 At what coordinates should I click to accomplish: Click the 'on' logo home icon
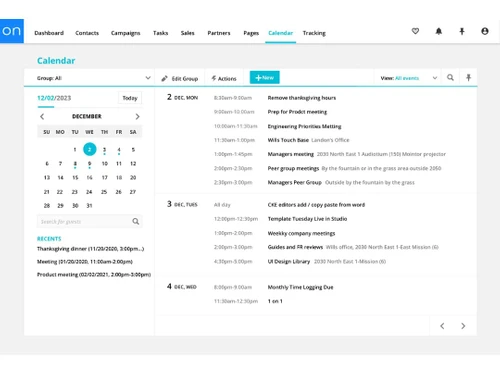[x=12, y=31]
